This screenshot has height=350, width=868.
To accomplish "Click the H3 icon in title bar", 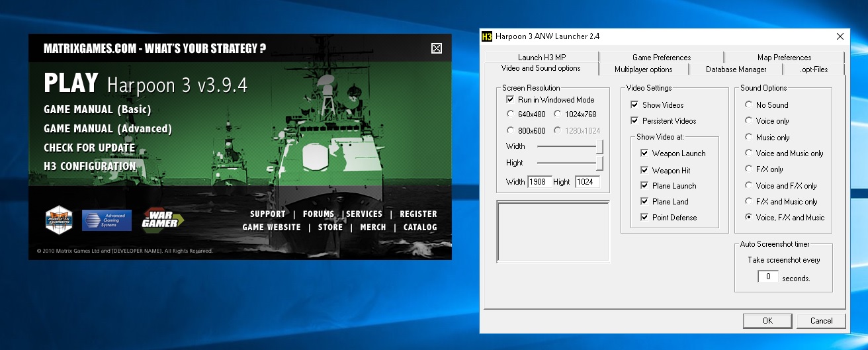I will click(487, 36).
